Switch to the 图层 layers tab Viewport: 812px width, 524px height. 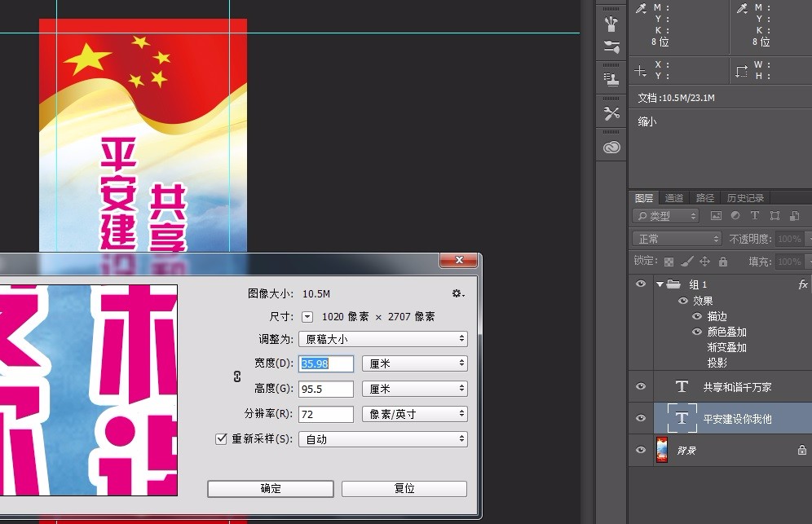click(x=644, y=198)
